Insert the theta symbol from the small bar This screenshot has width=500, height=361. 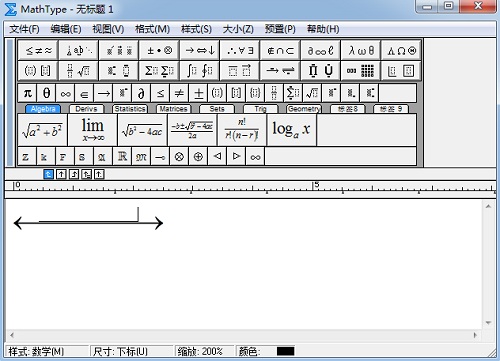(47, 93)
